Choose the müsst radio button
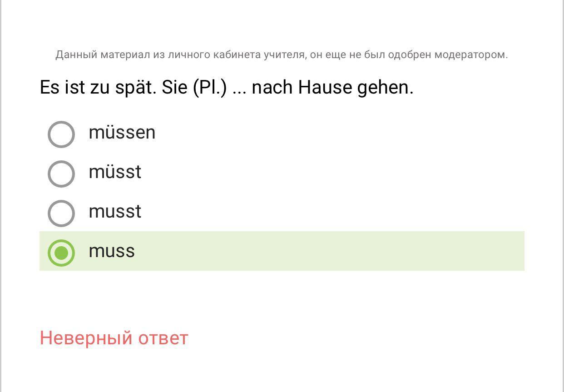The image size is (564, 392). [61, 174]
